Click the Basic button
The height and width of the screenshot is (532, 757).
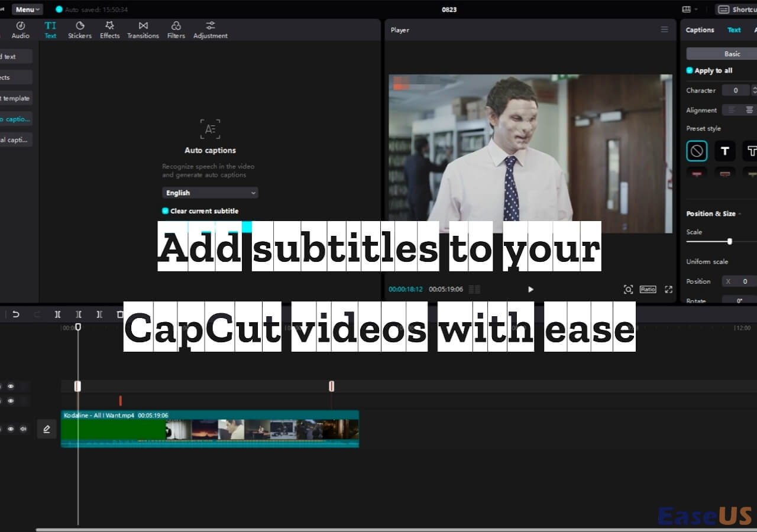point(732,54)
